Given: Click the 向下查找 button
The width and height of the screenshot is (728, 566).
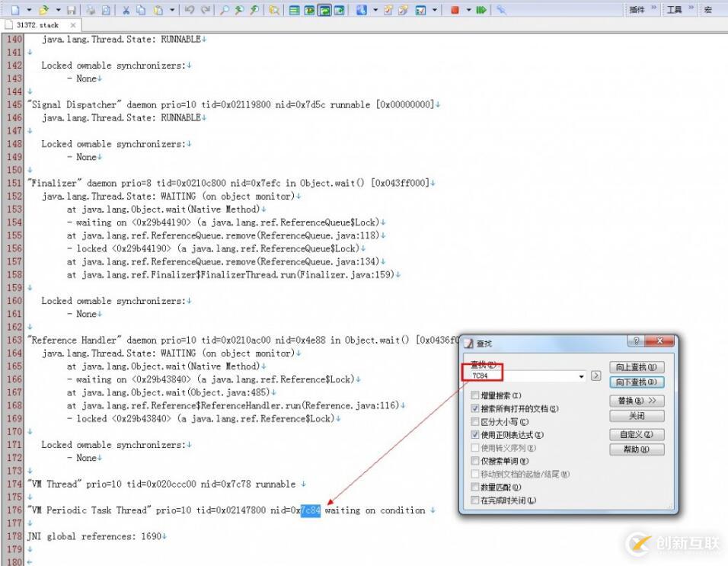Looking at the screenshot, I should click(x=637, y=382).
